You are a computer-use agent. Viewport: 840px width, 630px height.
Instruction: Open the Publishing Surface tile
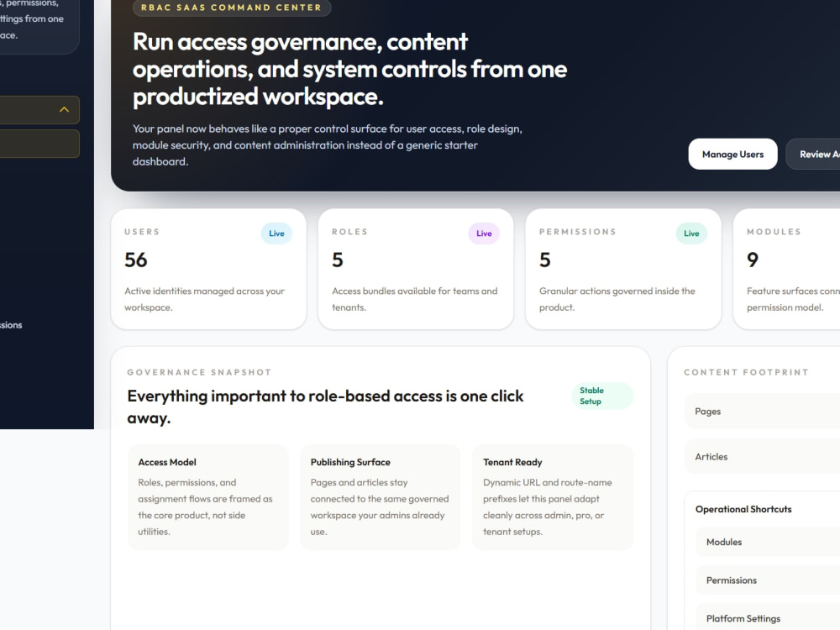point(381,497)
